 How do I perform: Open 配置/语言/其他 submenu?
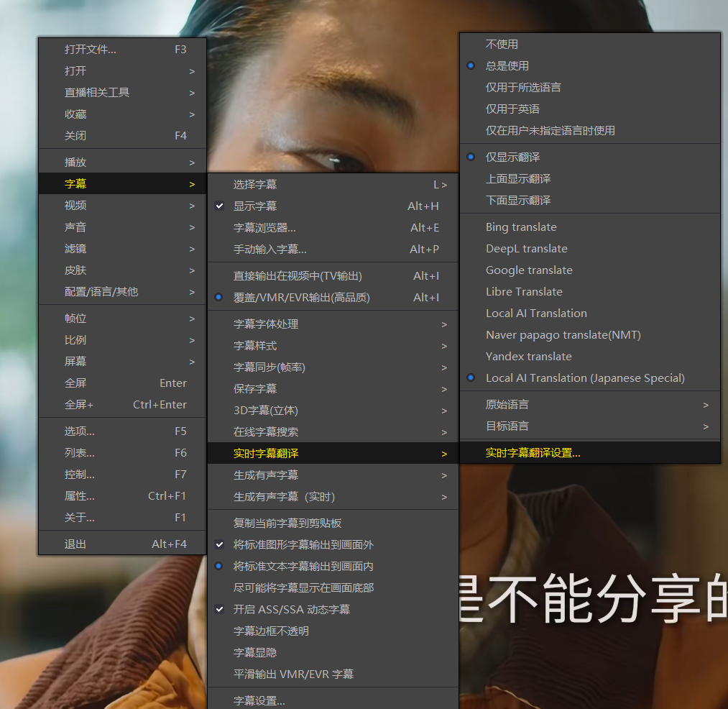[x=123, y=291]
